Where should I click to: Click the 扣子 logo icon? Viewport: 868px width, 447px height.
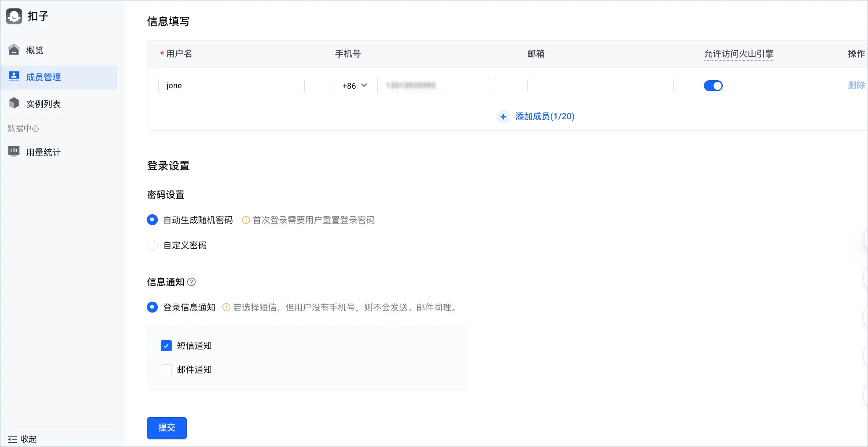point(14,16)
